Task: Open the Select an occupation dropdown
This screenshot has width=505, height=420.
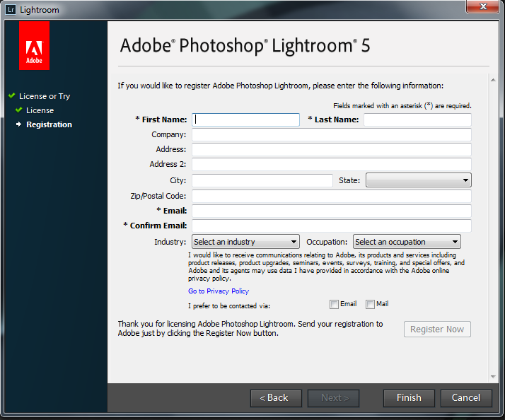Action: pos(407,242)
